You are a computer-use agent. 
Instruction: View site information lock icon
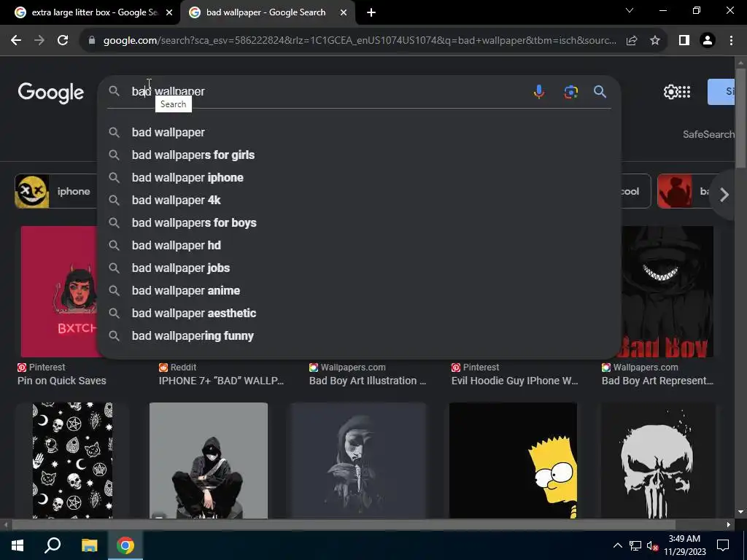pyautogui.click(x=92, y=41)
